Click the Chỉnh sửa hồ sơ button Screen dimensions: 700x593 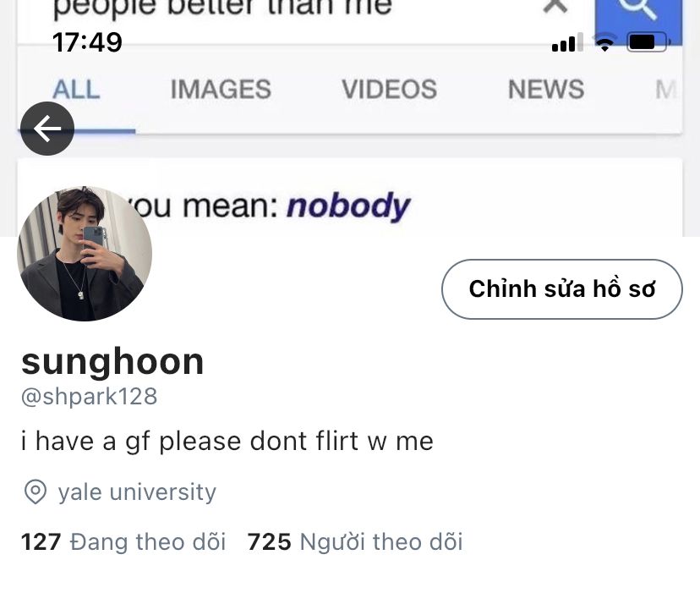click(562, 289)
